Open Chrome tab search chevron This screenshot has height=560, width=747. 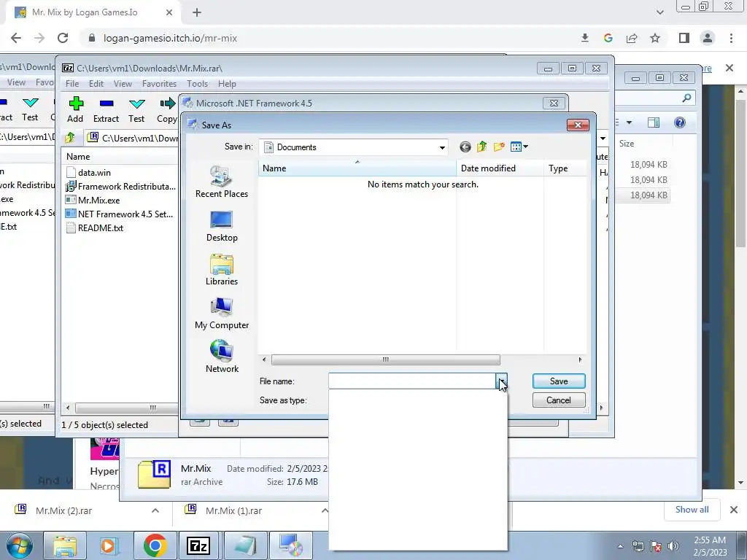[x=659, y=12]
